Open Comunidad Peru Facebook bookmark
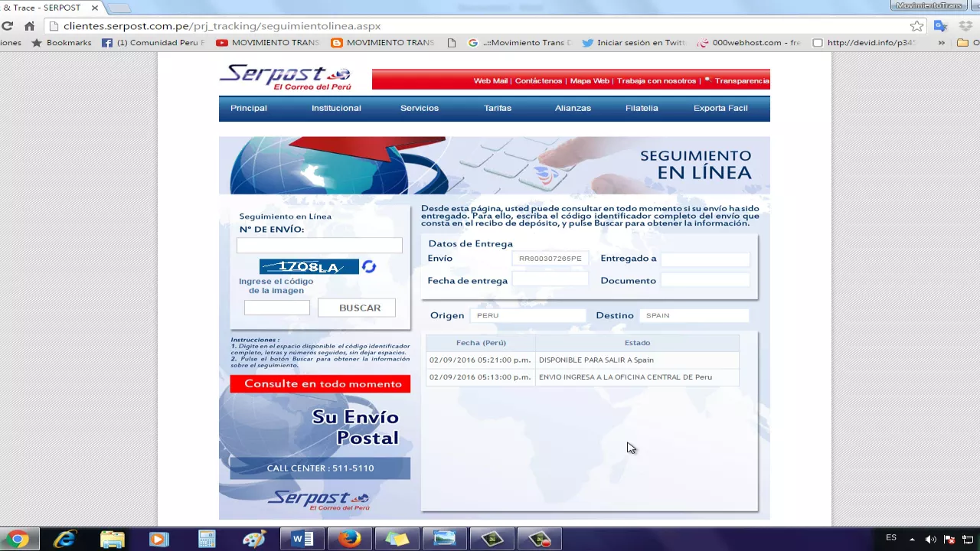The height and width of the screenshot is (551, 980). click(x=154, y=43)
